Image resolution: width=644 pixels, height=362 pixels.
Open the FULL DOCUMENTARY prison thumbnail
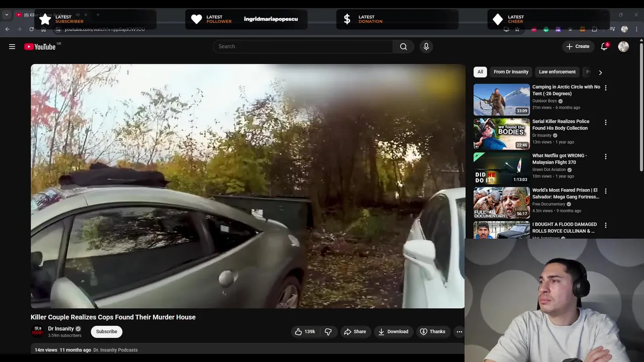point(502,203)
